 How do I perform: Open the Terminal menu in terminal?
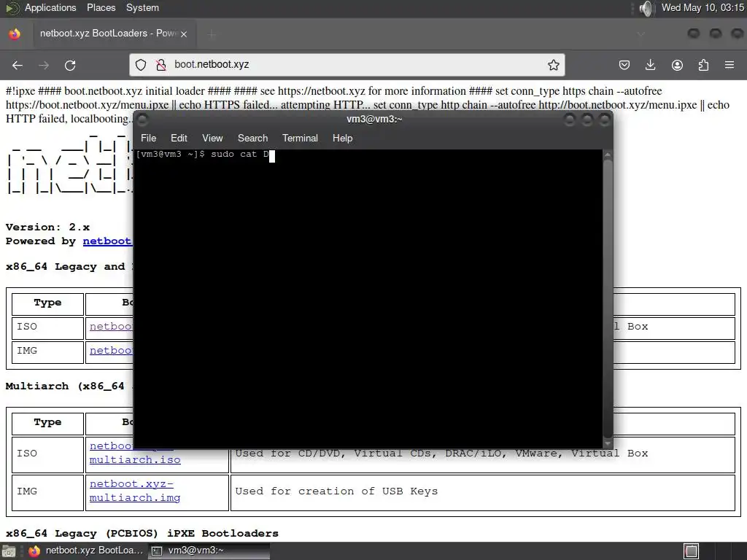[300, 138]
